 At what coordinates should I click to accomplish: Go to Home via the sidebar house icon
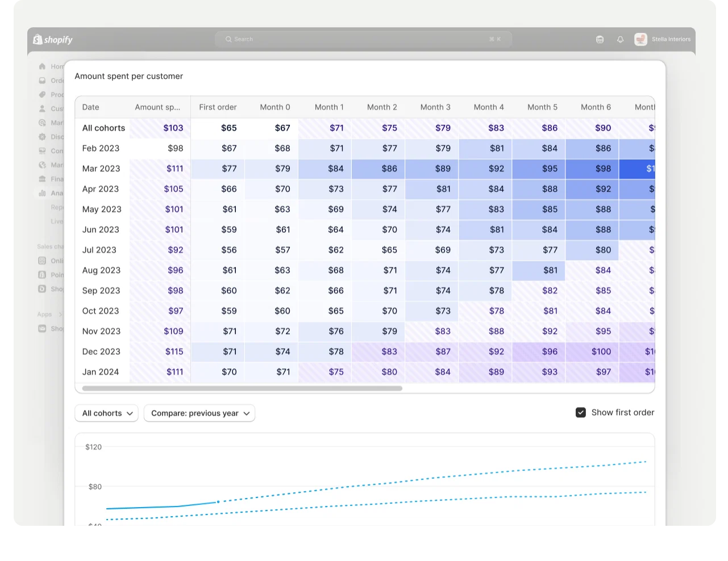click(42, 66)
